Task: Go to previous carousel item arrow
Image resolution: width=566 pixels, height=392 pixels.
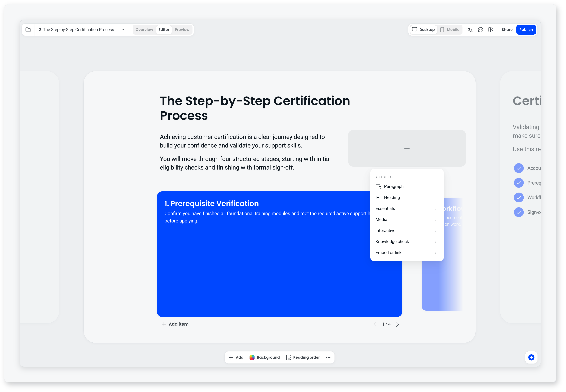Action: tap(375, 324)
